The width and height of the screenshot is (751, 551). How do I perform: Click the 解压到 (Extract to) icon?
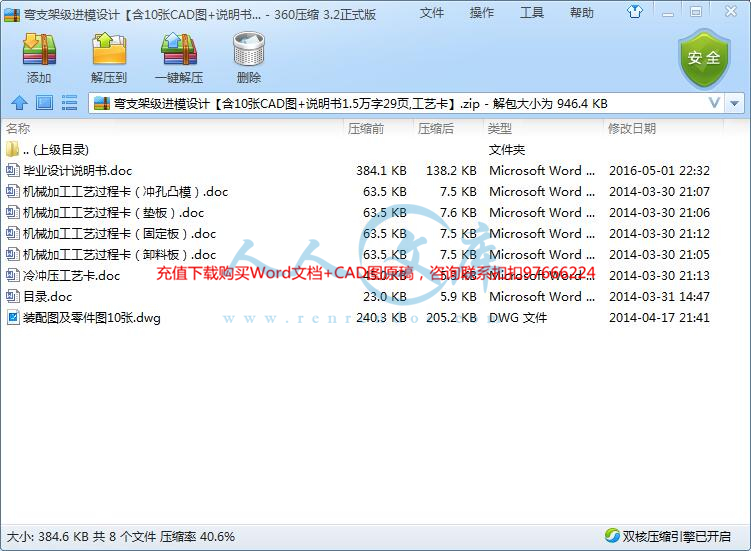coord(109,49)
